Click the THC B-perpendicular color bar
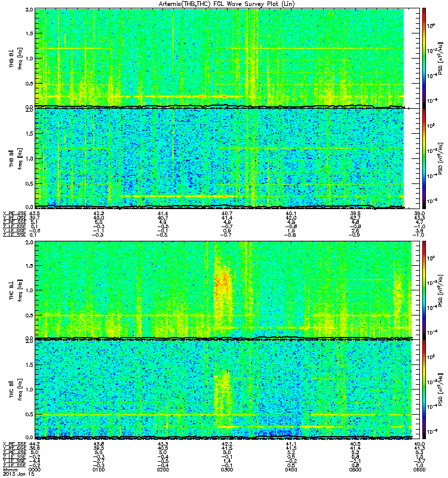Image resolution: width=448 pixels, height=478 pixels. tap(424, 290)
